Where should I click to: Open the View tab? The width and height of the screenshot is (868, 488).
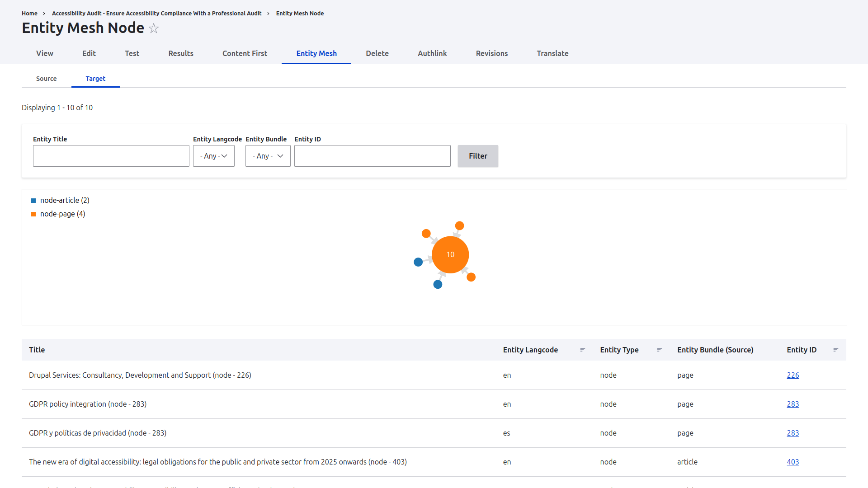(45, 53)
